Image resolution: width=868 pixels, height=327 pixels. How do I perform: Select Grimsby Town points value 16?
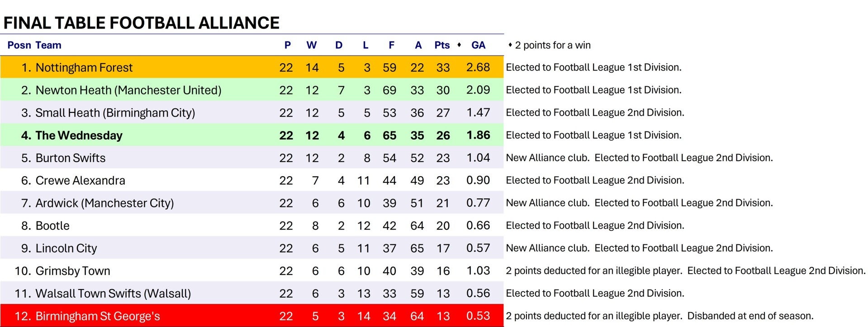(443, 271)
